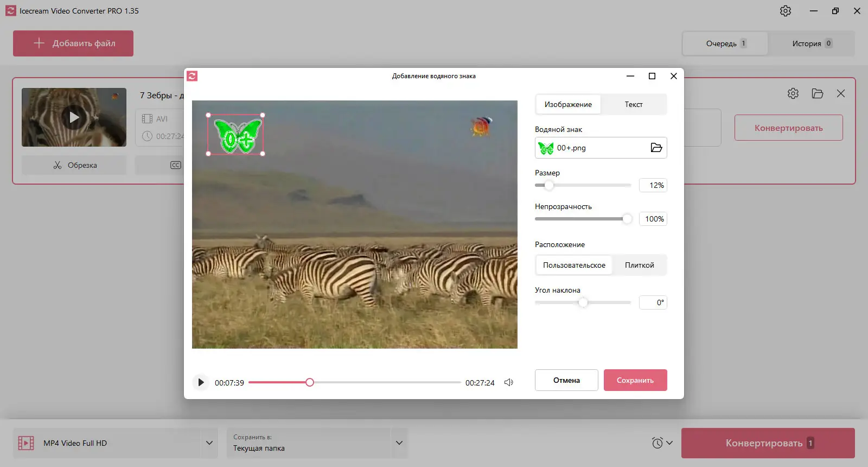Click the subtitles CC icon
Viewport: 868px width, 467px height.
click(176, 165)
